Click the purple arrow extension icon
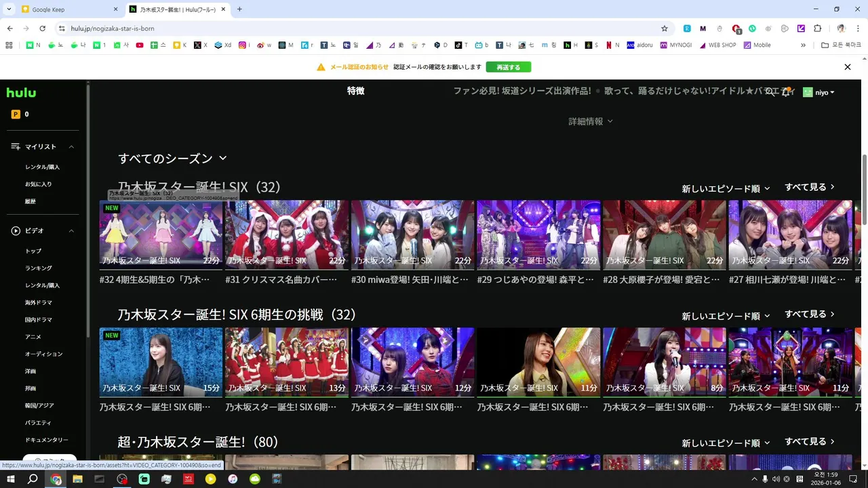 click(x=801, y=28)
